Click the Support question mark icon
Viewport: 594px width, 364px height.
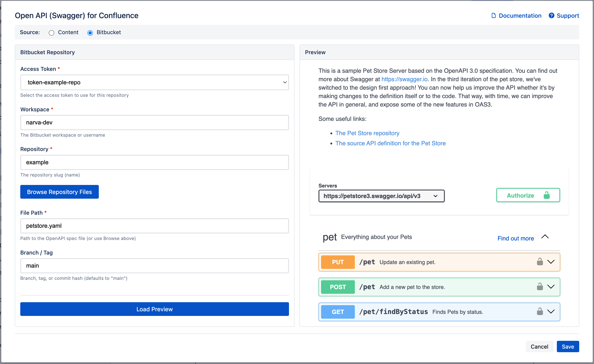[552, 15]
